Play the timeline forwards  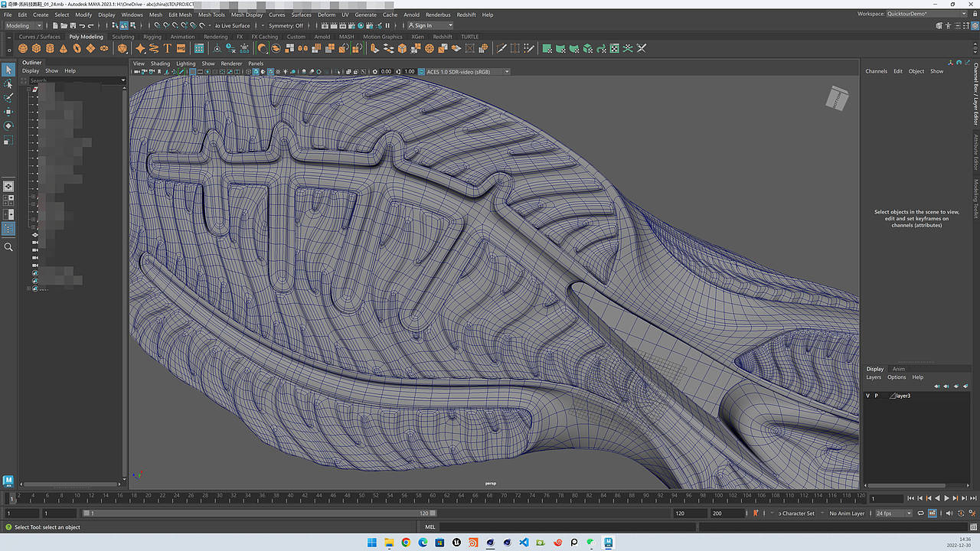(x=946, y=498)
